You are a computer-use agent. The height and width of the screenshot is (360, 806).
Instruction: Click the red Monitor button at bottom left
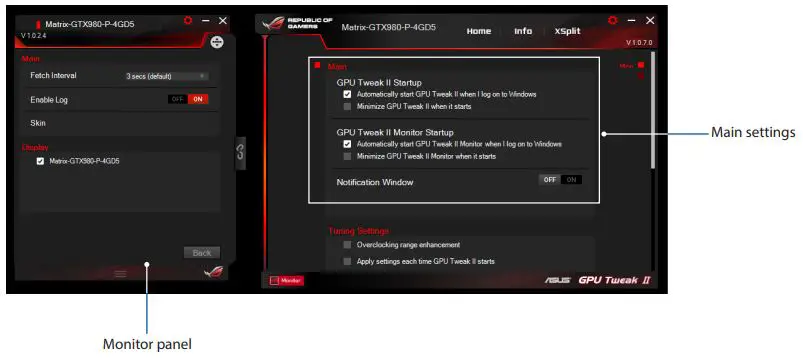point(287,281)
